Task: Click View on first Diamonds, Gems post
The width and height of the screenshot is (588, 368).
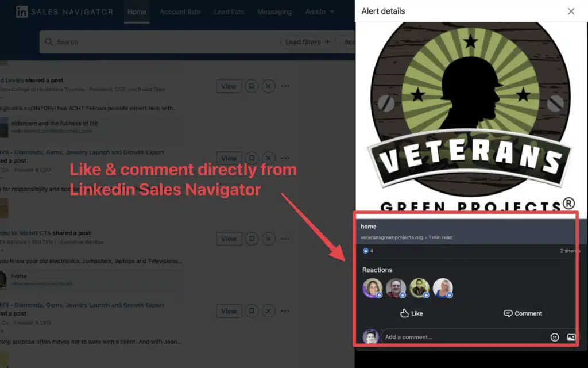Action: pyautogui.click(x=229, y=159)
